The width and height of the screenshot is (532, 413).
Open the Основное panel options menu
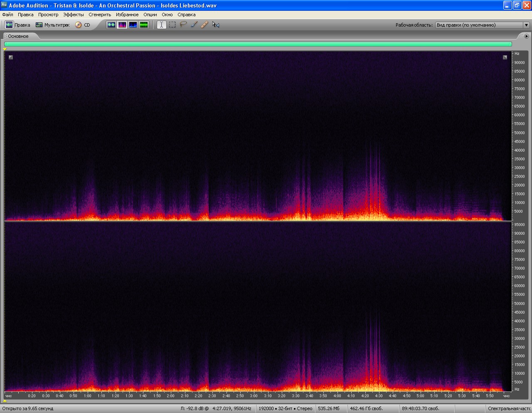(527, 36)
